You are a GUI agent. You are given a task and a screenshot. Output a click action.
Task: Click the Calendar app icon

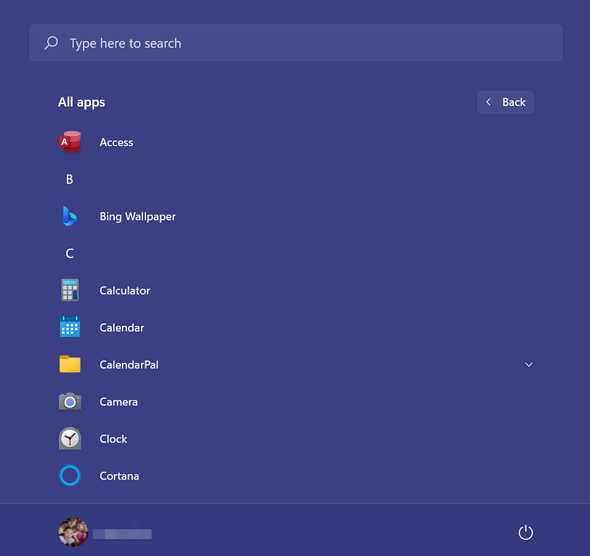point(70,327)
